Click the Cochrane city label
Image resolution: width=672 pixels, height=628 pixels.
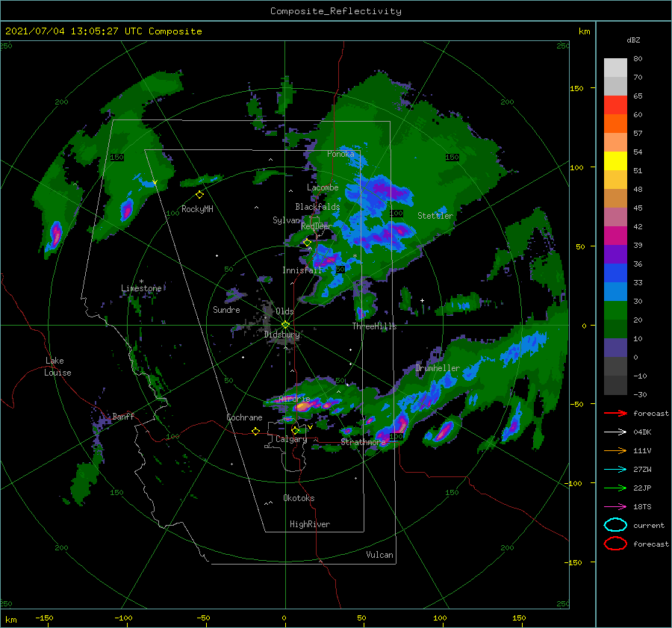244,417
